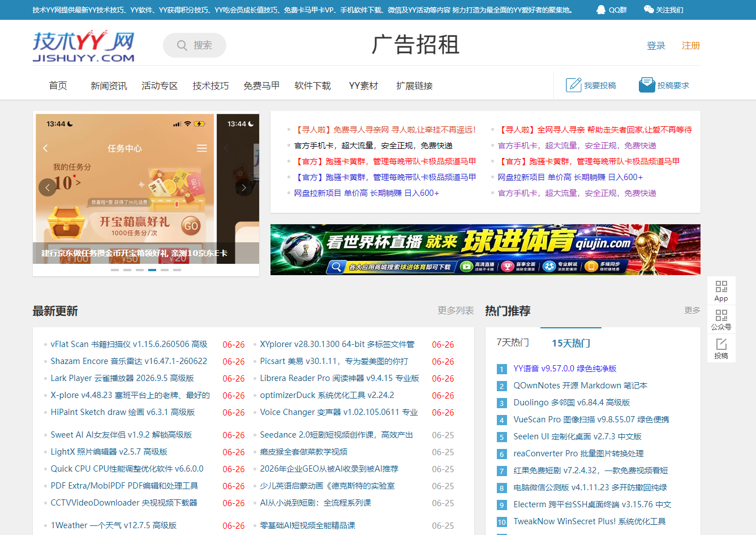Viewport: 756px width, 535px height.
Task: Open the 新闻资讯 menu item
Action: tap(109, 85)
